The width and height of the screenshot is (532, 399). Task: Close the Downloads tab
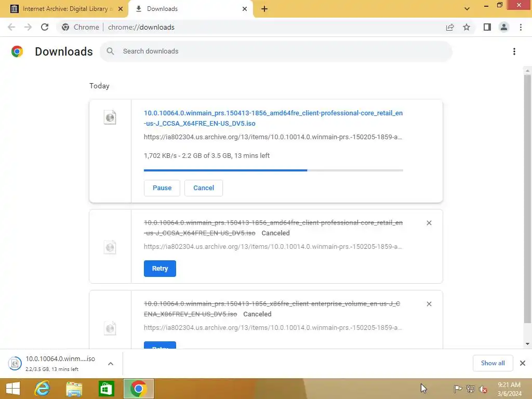pos(245,9)
